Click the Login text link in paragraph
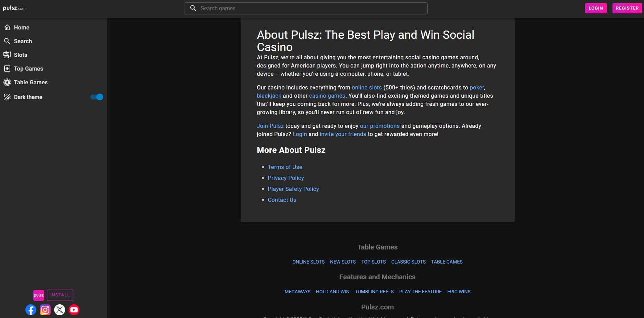This screenshot has width=644, height=318. 300,134
